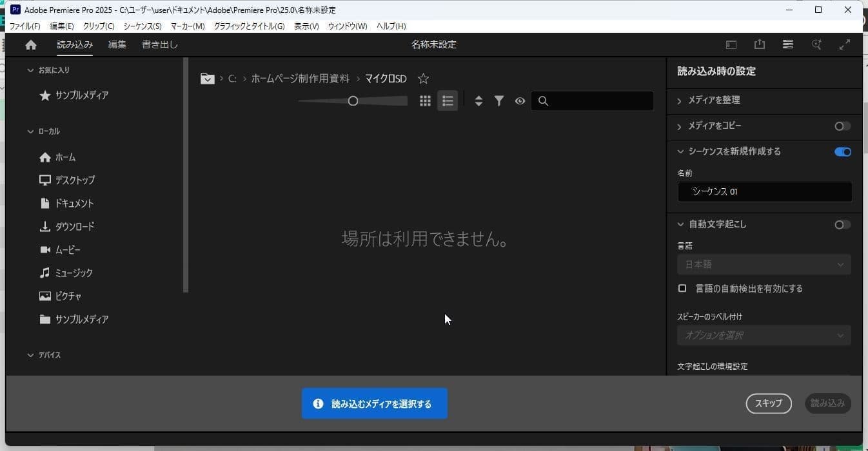Open the folder path dropdown icon
The image size is (868, 451).
point(207,79)
